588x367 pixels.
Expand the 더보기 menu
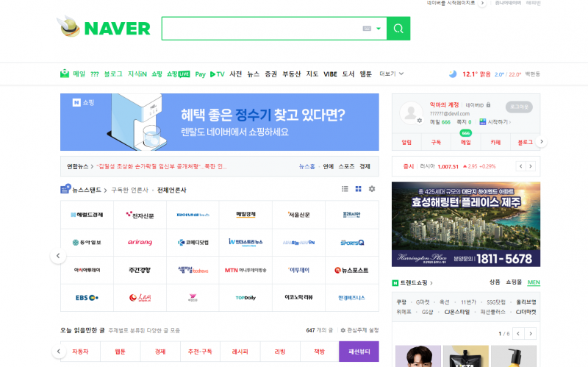point(390,74)
